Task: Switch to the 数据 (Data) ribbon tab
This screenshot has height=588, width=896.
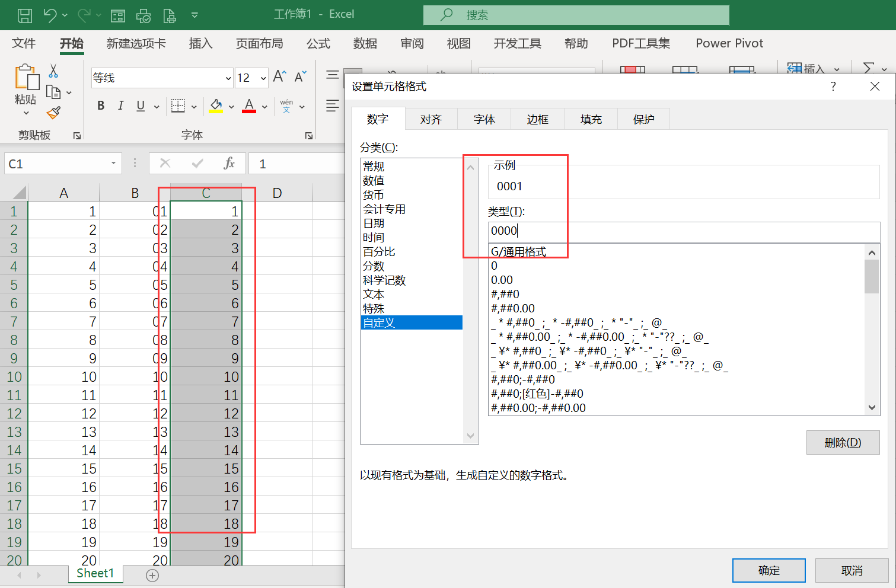Action: (365, 43)
